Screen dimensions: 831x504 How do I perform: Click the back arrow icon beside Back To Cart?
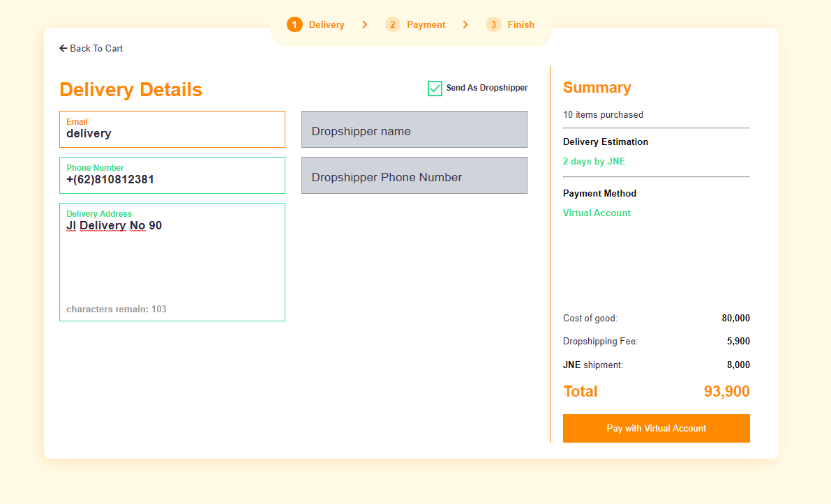coord(63,48)
